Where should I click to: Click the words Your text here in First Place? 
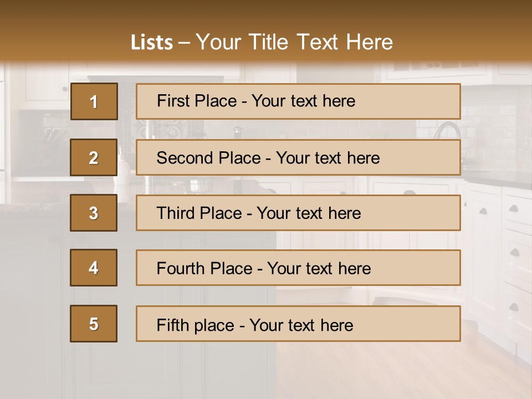point(303,101)
